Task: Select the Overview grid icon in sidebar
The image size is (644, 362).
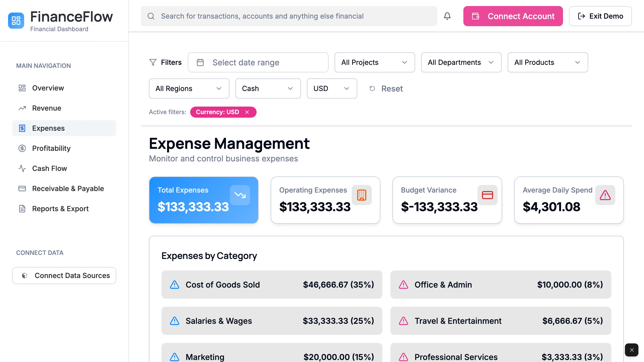Action: pyautogui.click(x=22, y=88)
